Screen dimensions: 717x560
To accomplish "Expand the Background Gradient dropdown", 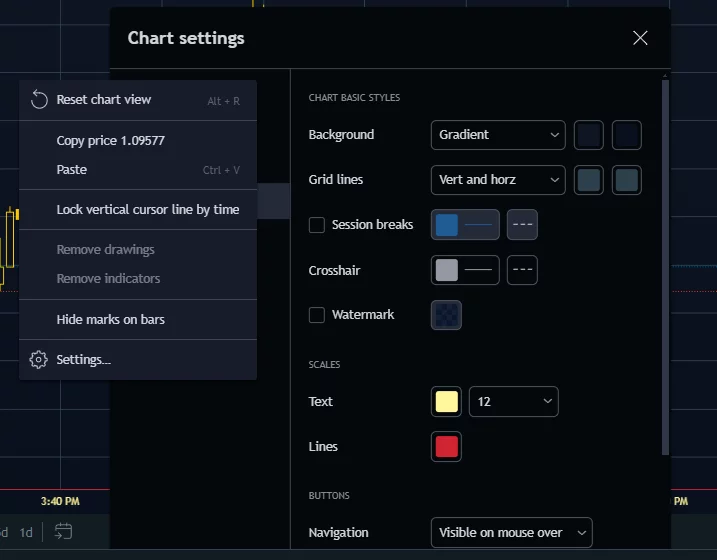I will click(x=498, y=135).
